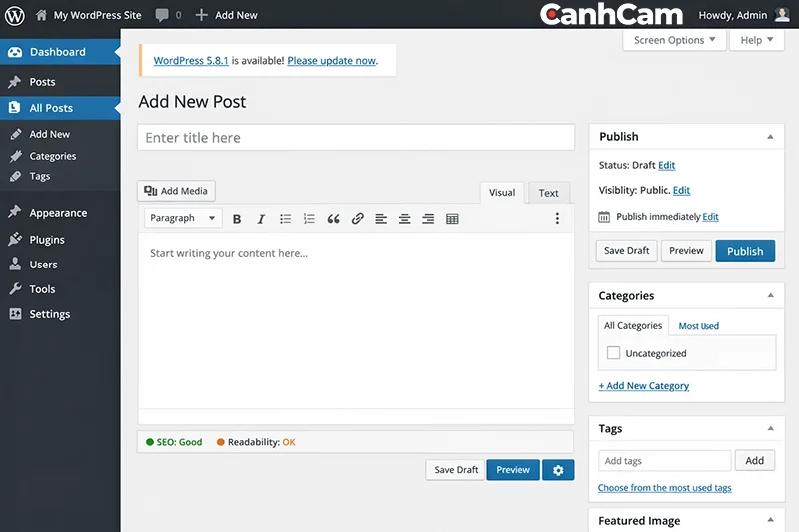Viewport: 799px width, 532px height.
Task: Open the WordPress 5.8.1 link
Action: click(191, 61)
